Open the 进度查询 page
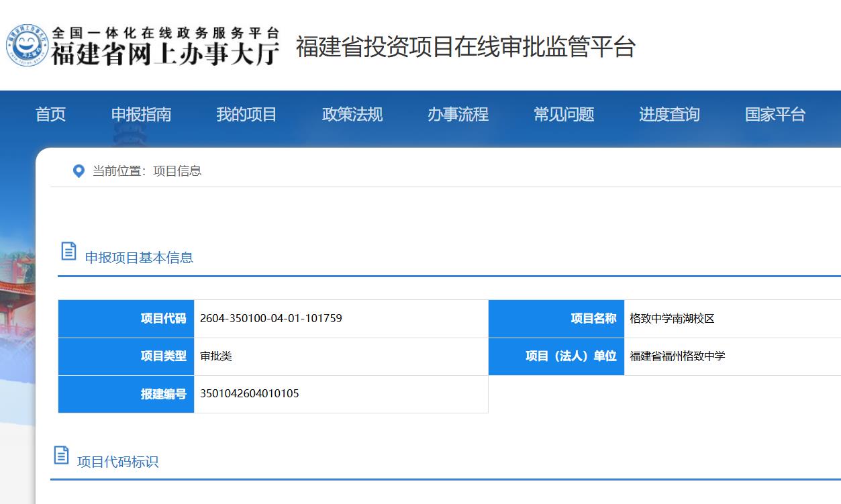841x504 pixels. 669,115
